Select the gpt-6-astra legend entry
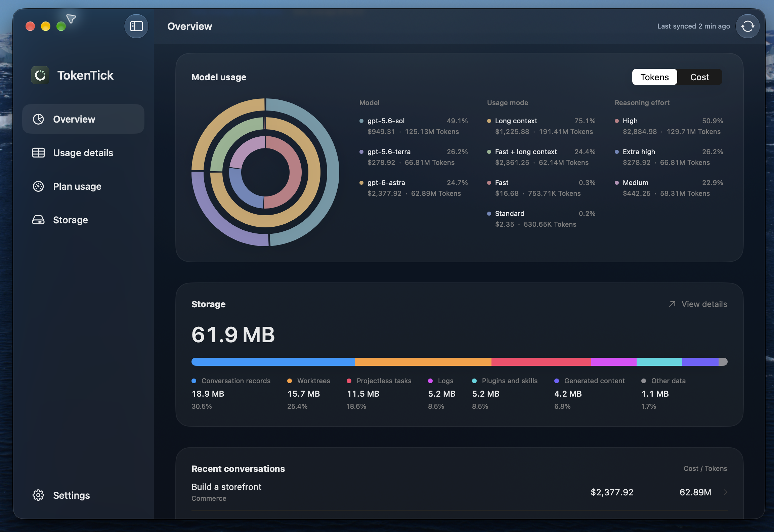This screenshot has width=774, height=532. pyautogui.click(x=414, y=188)
